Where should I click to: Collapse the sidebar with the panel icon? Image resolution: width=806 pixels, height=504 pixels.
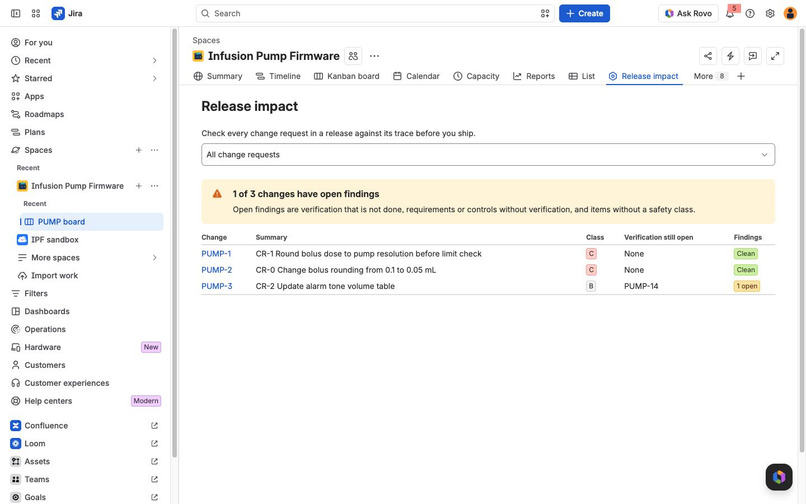click(15, 13)
